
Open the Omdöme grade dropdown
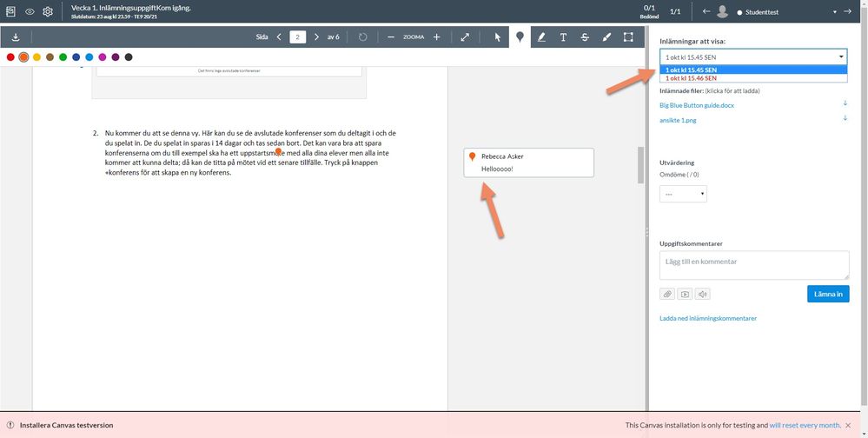(683, 194)
